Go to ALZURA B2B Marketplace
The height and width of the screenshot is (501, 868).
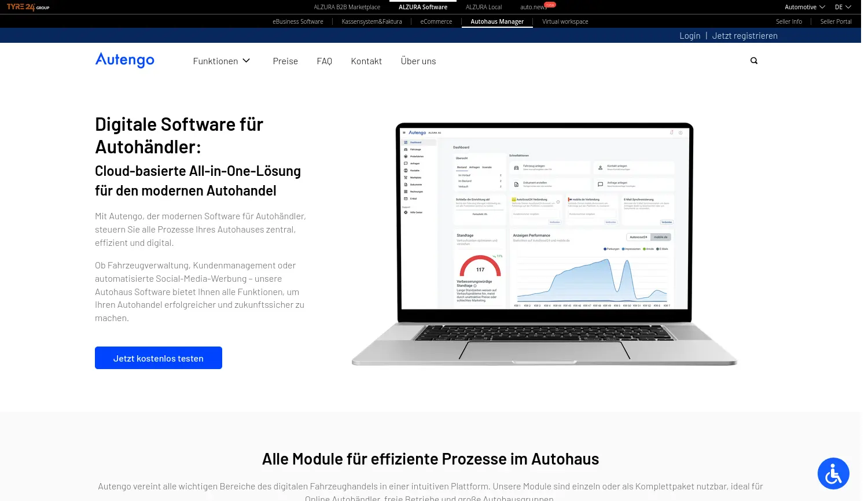pos(347,7)
